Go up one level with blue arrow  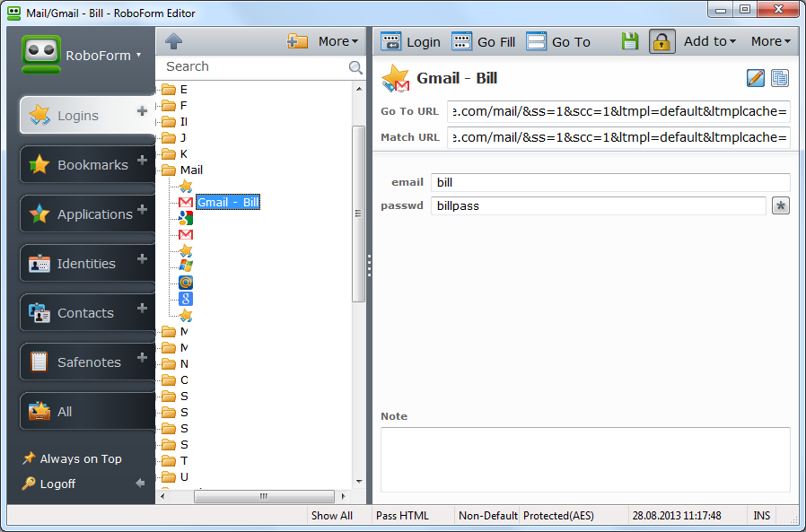point(174,41)
